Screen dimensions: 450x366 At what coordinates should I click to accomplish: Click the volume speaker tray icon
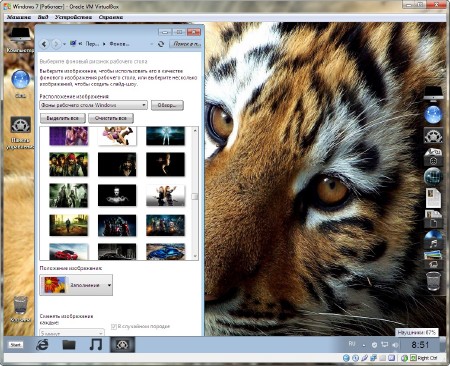coord(395,345)
